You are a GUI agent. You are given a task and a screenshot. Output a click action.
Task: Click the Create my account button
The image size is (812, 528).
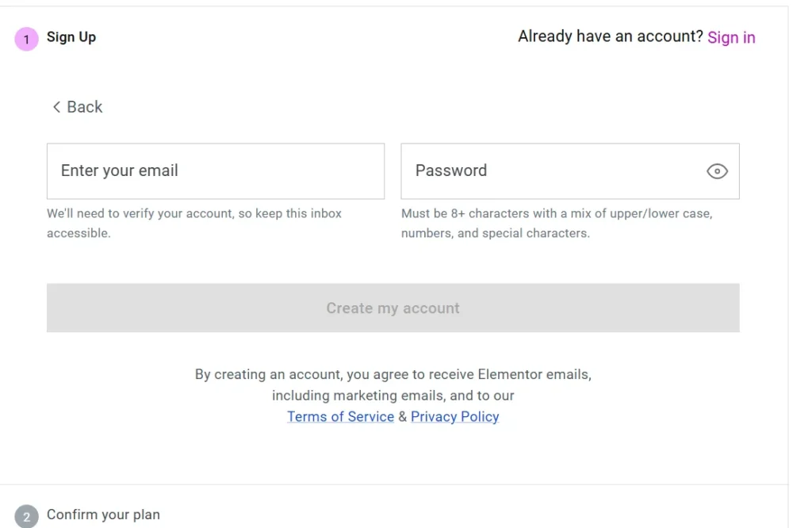393,308
